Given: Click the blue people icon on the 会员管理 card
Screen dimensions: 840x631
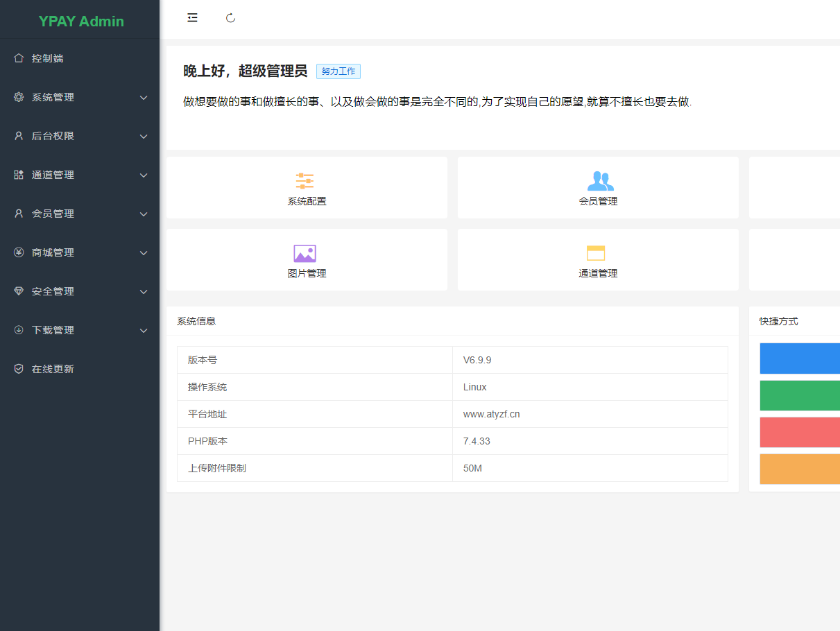Looking at the screenshot, I should [x=599, y=180].
